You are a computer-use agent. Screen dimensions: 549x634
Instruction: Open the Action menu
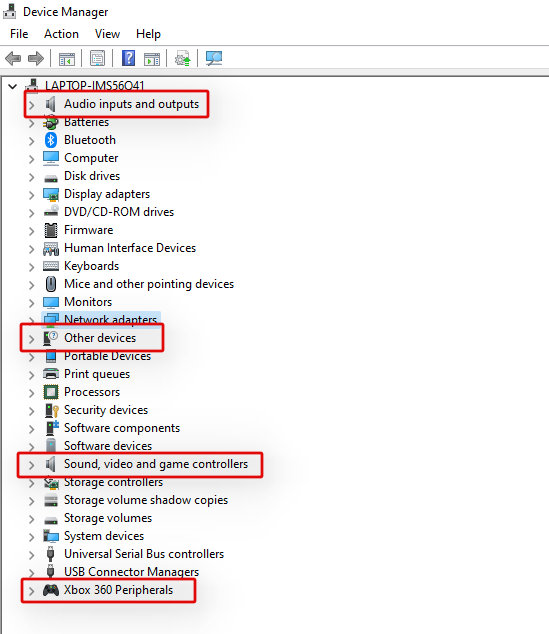pos(61,34)
